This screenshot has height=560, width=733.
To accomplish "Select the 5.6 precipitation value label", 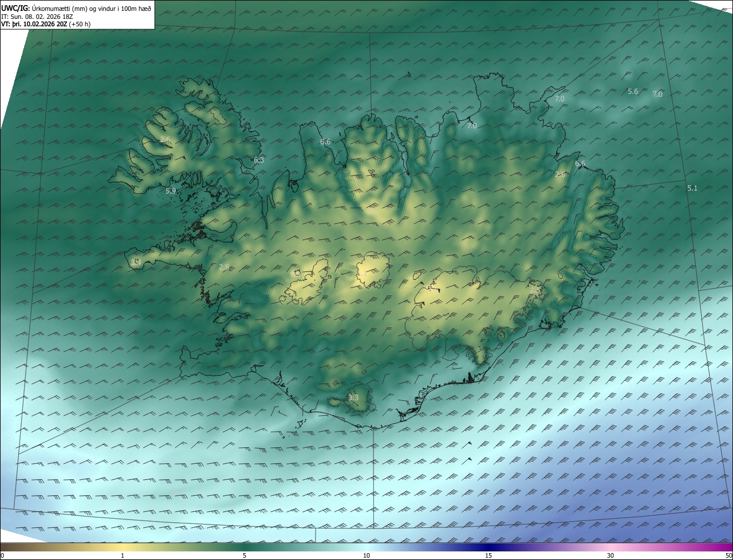I will (x=633, y=92).
